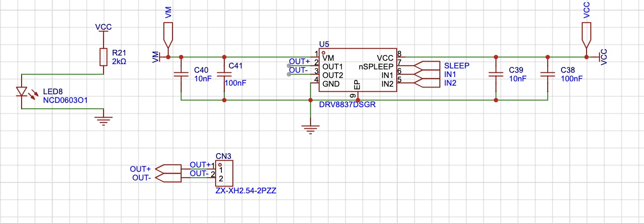
Task: Select the ZX-XH2.54-2PZZ part name
Action: [x=246, y=190]
